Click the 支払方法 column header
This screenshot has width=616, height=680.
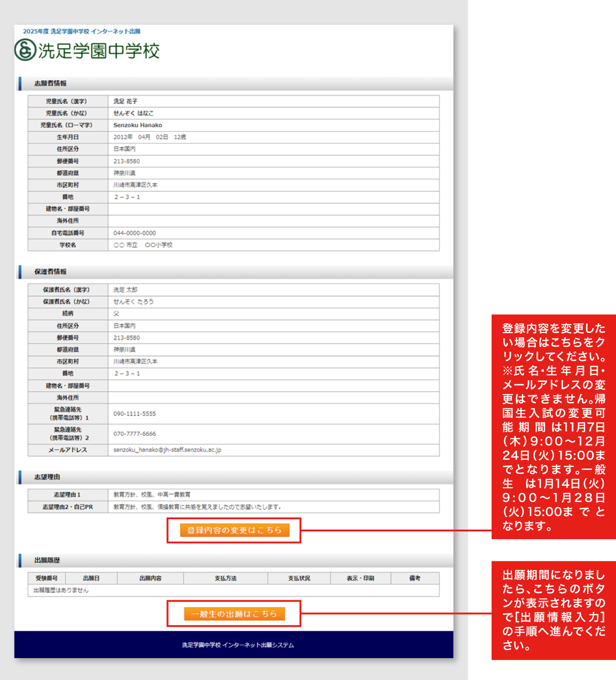click(226, 578)
